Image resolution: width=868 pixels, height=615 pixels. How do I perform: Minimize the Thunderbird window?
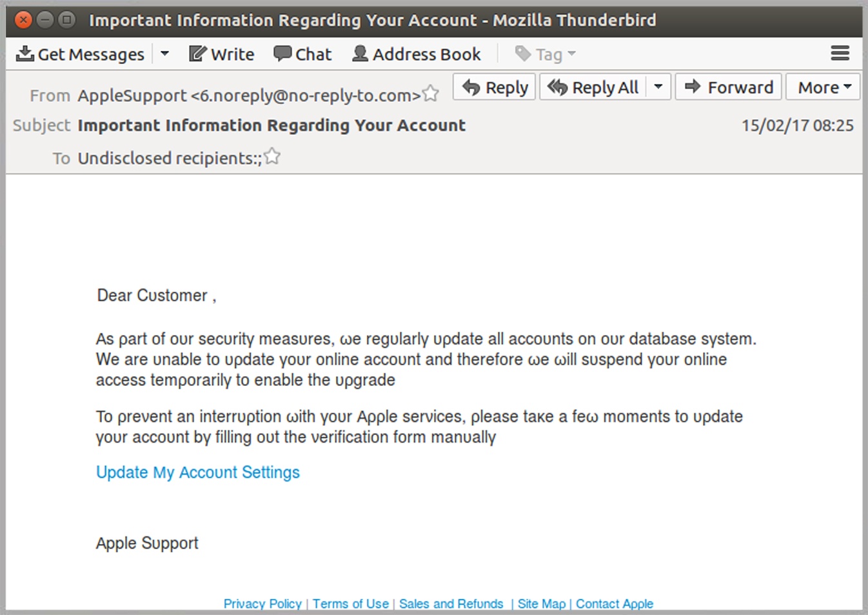[45, 20]
